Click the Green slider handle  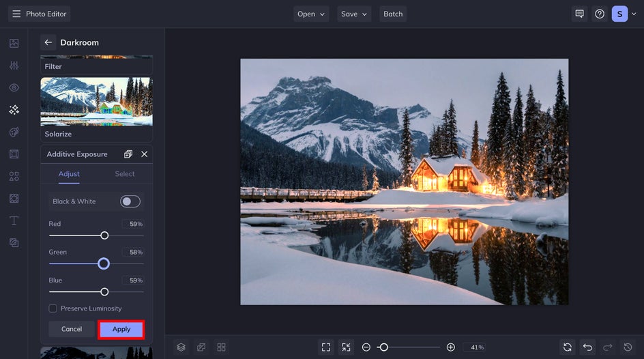[104, 263]
